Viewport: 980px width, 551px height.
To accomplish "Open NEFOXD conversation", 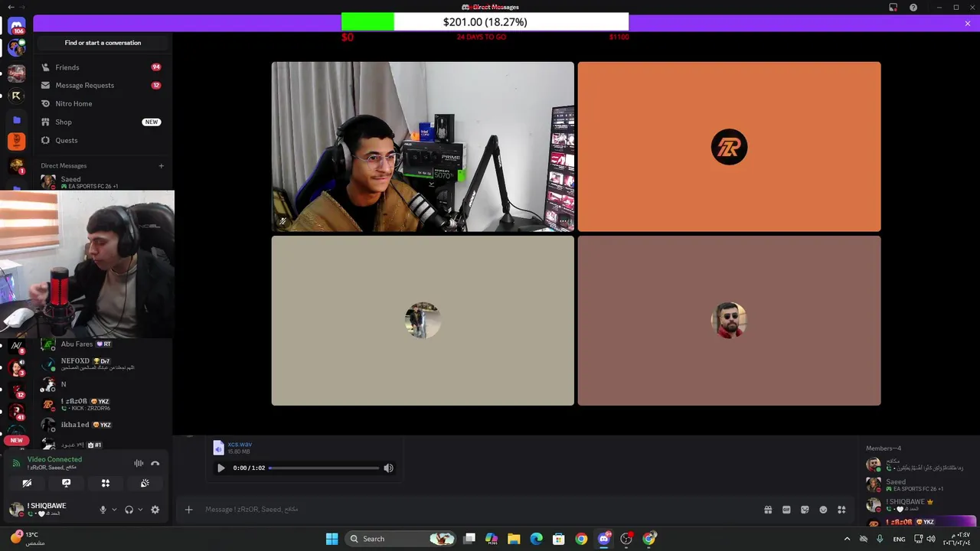I will point(103,364).
